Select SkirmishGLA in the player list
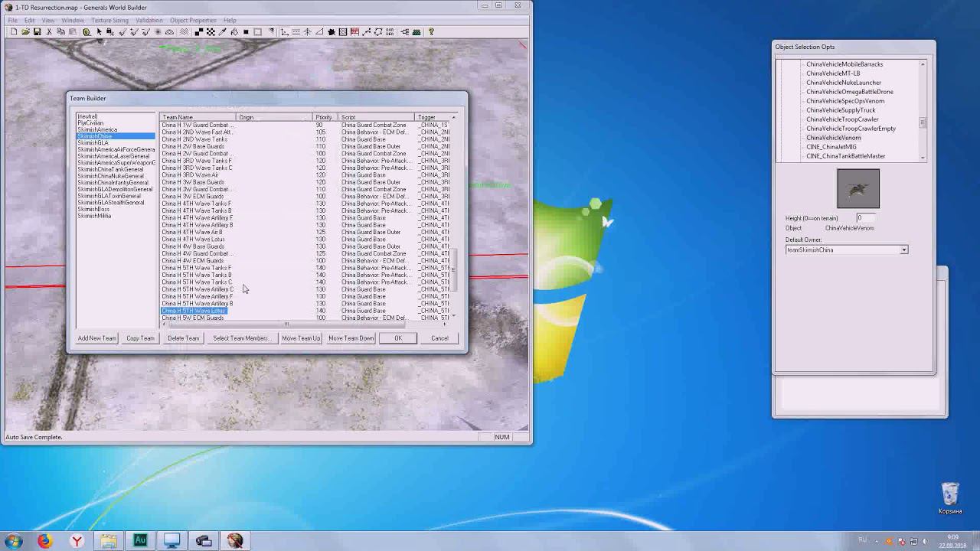Screen dimensions: 980x551 pyautogui.click(x=93, y=143)
